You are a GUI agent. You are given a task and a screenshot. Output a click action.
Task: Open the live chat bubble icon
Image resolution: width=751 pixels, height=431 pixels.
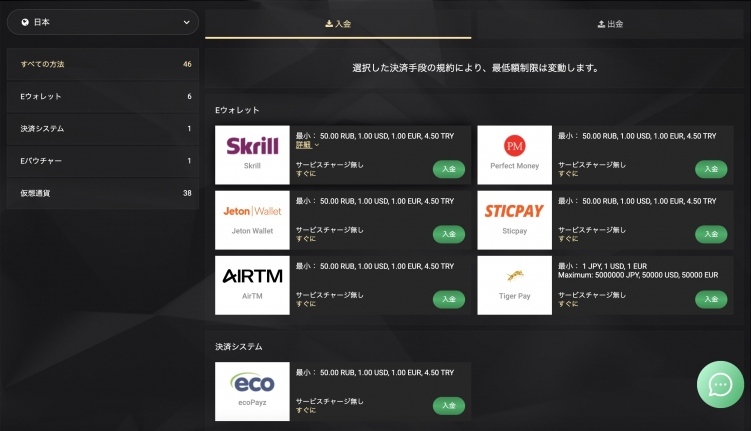click(x=720, y=384)
